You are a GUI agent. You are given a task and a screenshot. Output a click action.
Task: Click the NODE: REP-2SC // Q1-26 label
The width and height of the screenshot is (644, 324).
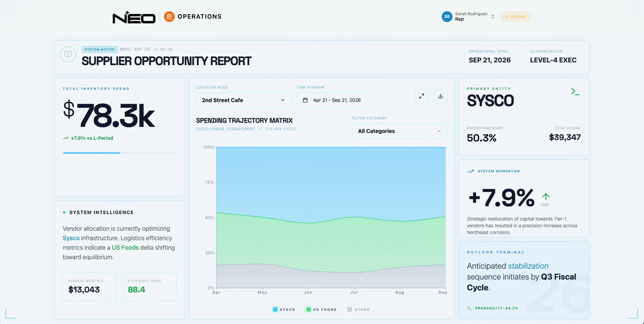click(146, 50)
